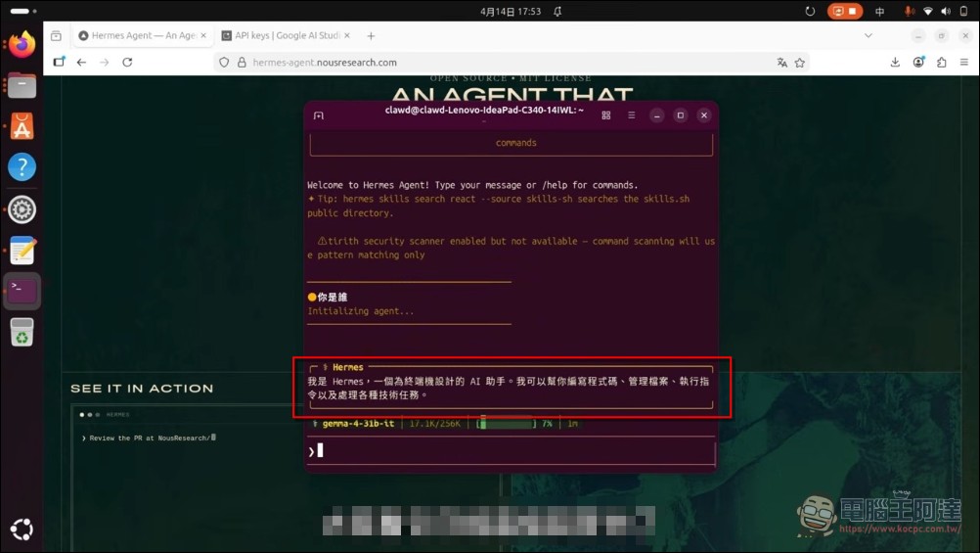Click the tracking protection shield icon

(x=224, y=63)
